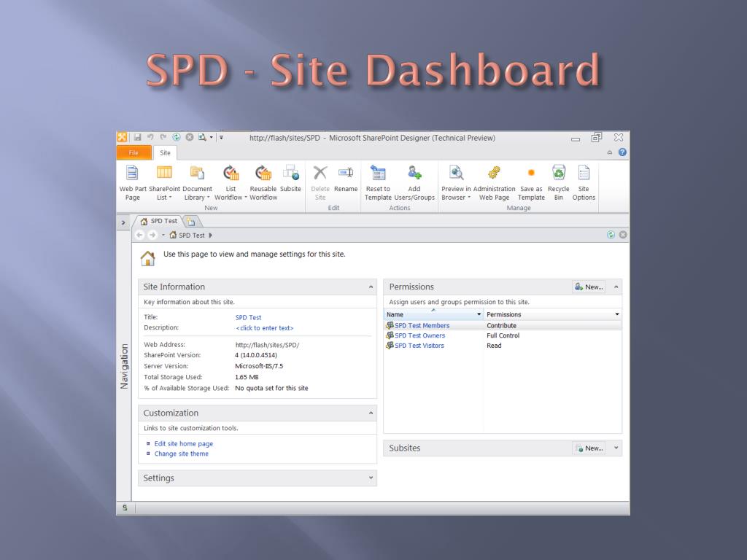747x560 pixels.
Task: Click the Refresh icon in quick access toolbar
Action: coord(177,137)
